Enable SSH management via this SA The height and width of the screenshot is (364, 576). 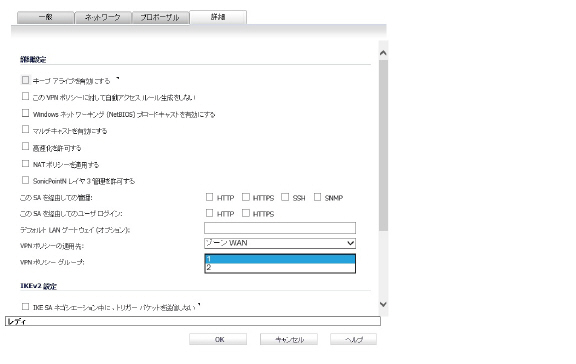coord(285,197)
